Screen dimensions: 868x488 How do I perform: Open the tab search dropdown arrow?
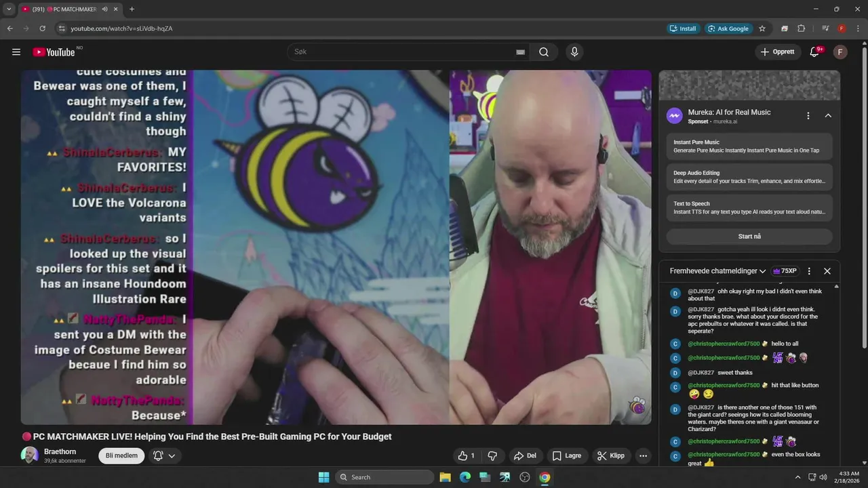9,9
